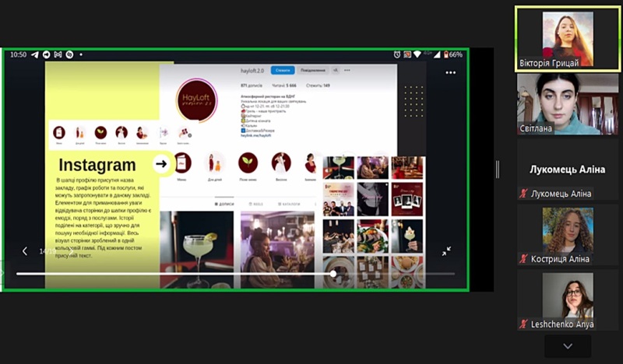The width and height of the screenshot is (623, 364).
Task: Select the Лукомець Аліна participant tile
Action: [x=568, y=170]
